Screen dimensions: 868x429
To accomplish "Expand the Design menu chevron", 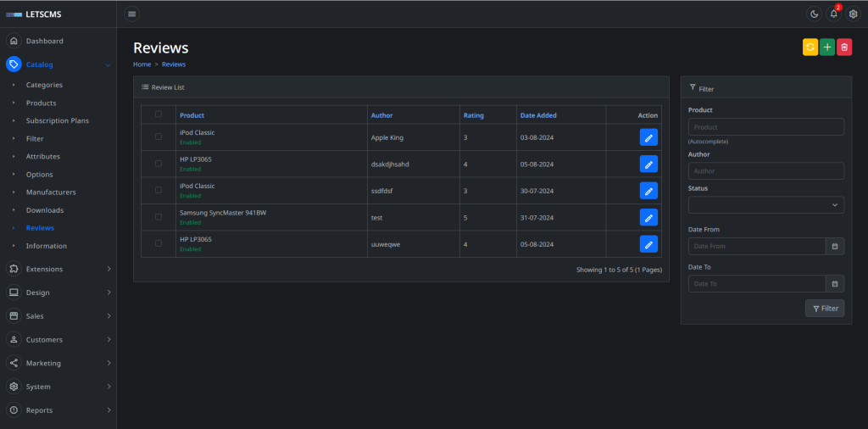I will pos(108,292).
